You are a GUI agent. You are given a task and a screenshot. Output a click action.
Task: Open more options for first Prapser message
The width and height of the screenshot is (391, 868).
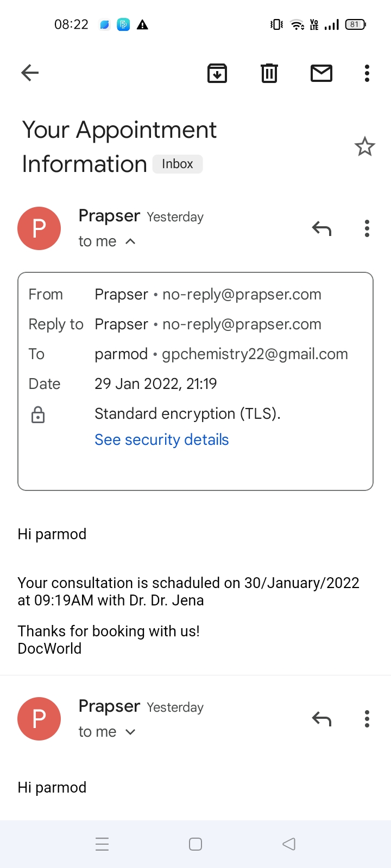367,229
